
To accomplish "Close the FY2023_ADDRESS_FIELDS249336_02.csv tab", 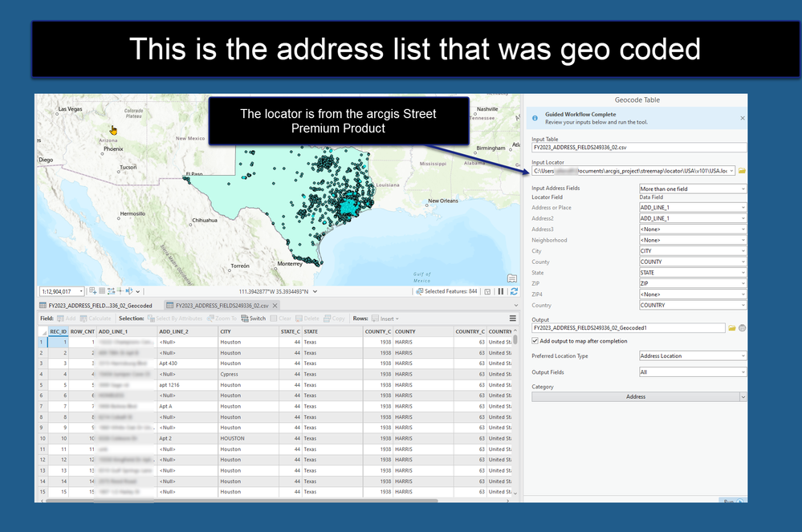I will coord(275,306).
